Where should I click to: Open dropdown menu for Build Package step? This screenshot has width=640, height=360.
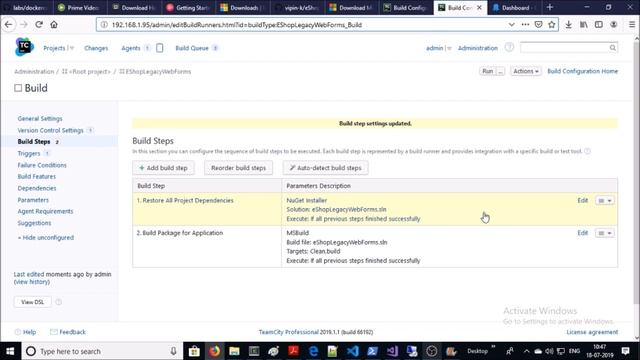pos(604,233)
